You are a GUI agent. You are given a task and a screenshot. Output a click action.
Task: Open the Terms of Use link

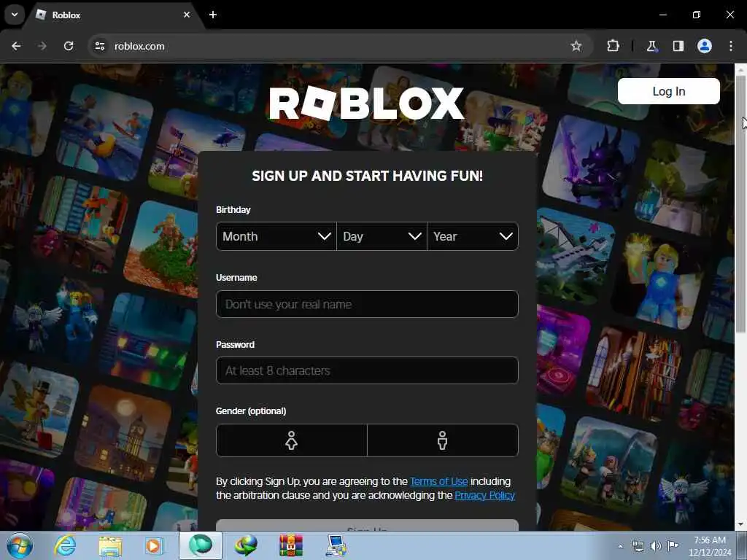point(438,481)
